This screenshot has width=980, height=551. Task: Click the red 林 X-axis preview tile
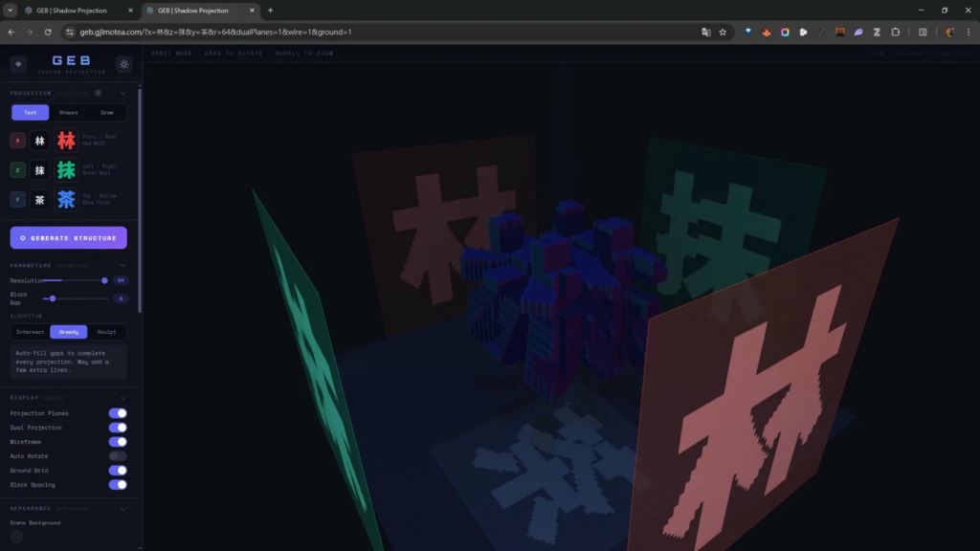coord(66,141)
